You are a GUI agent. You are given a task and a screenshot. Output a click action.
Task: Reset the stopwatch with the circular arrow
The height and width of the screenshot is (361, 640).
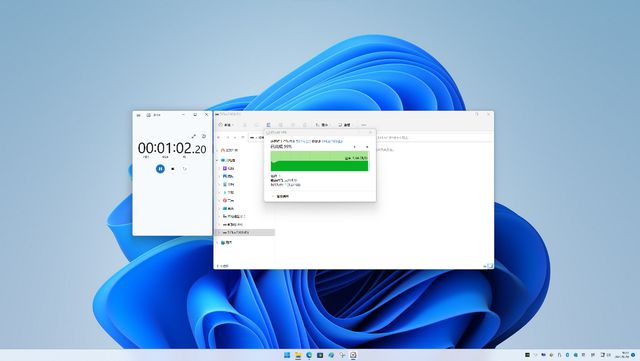184,169
